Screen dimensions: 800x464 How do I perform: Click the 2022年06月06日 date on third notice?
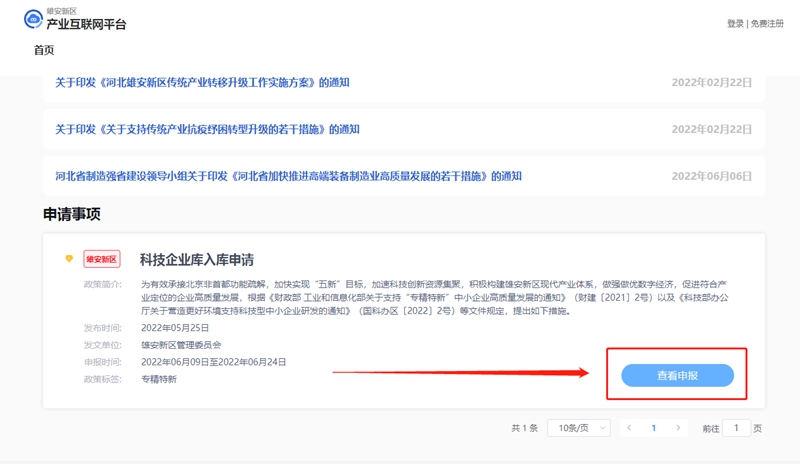pos(711,176)
